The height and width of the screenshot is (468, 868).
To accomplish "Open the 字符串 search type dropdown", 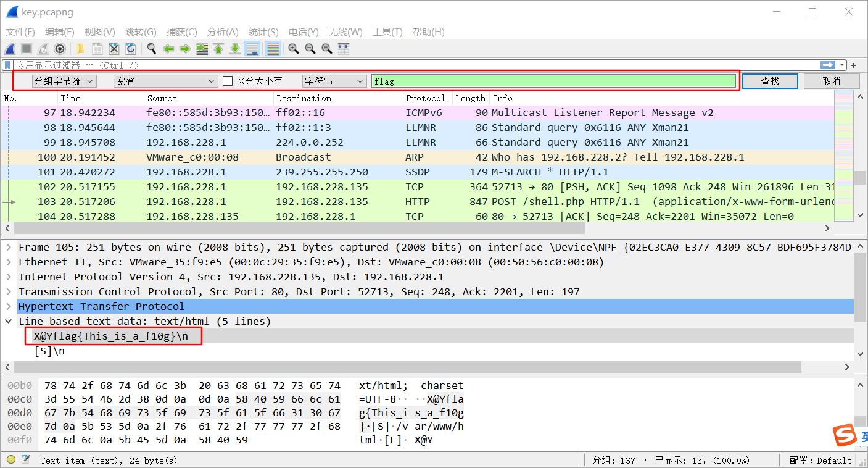I will 334,81.
